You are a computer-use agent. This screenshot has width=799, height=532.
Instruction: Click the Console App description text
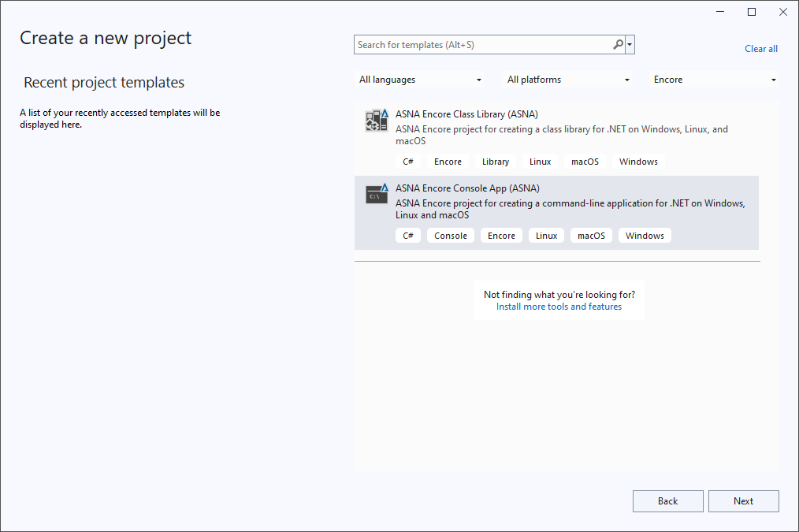pos(570,209)
